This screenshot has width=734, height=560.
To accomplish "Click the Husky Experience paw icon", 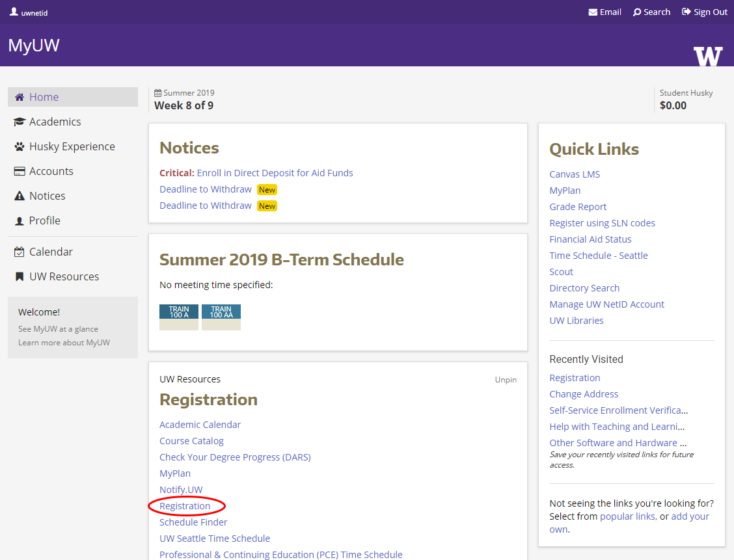I will [20, 147].
